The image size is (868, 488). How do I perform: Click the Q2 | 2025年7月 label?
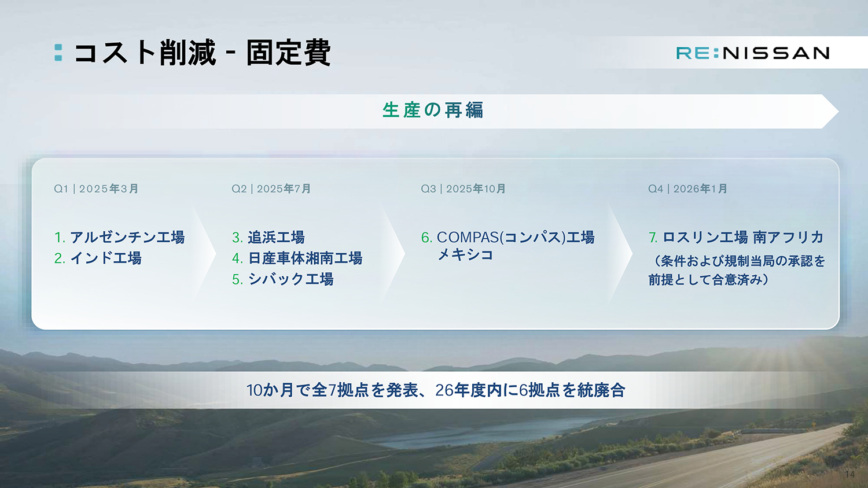[x=271, y=188]
